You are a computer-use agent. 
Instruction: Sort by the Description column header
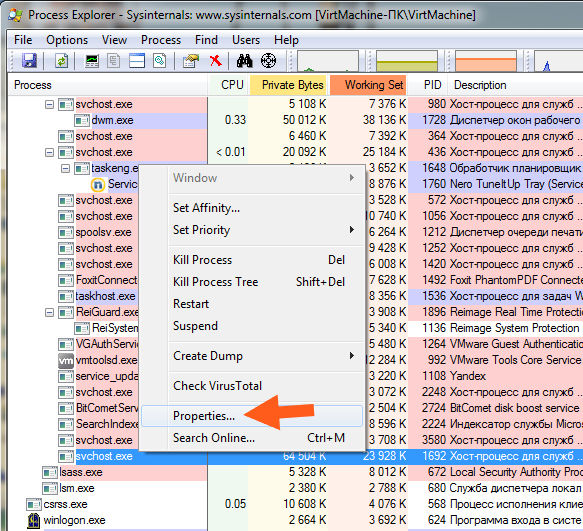515,85
